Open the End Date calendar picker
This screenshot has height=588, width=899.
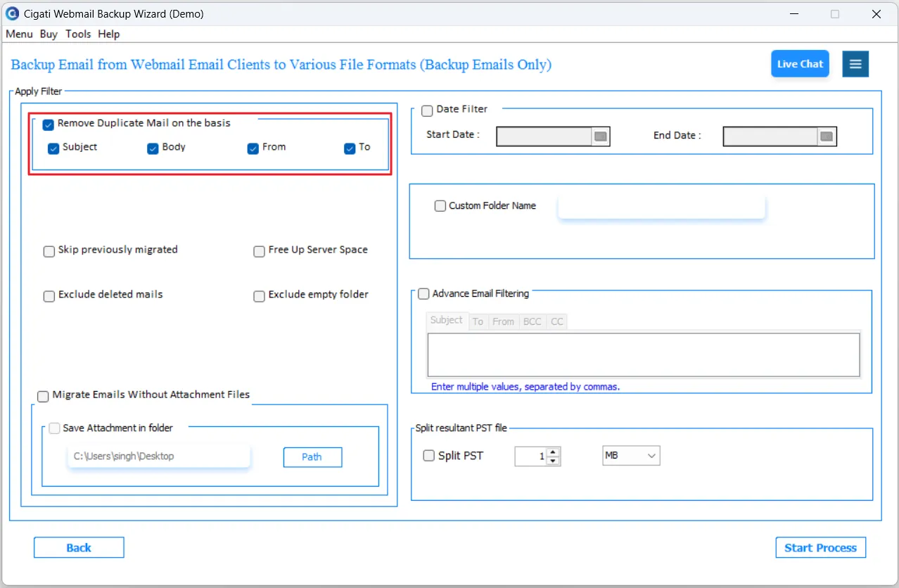click(827, 136)
